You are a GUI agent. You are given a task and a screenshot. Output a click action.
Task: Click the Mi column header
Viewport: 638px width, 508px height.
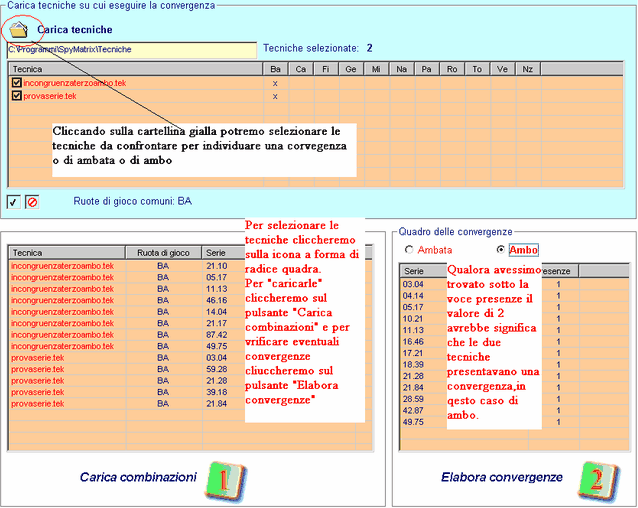[x=376, y=69]
